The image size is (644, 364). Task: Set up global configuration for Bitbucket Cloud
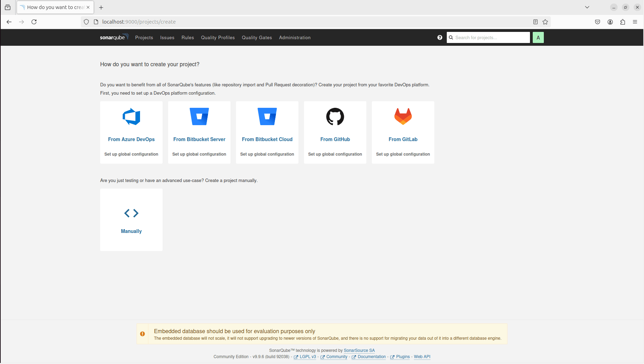pos(267,154)
